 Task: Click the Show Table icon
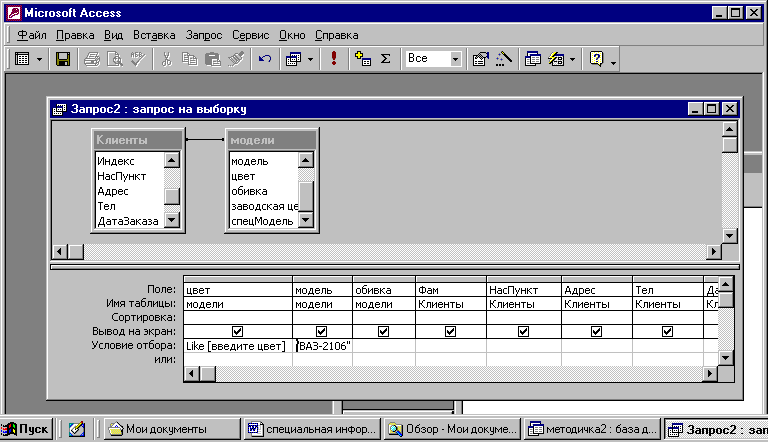click(x=362, y=59)
